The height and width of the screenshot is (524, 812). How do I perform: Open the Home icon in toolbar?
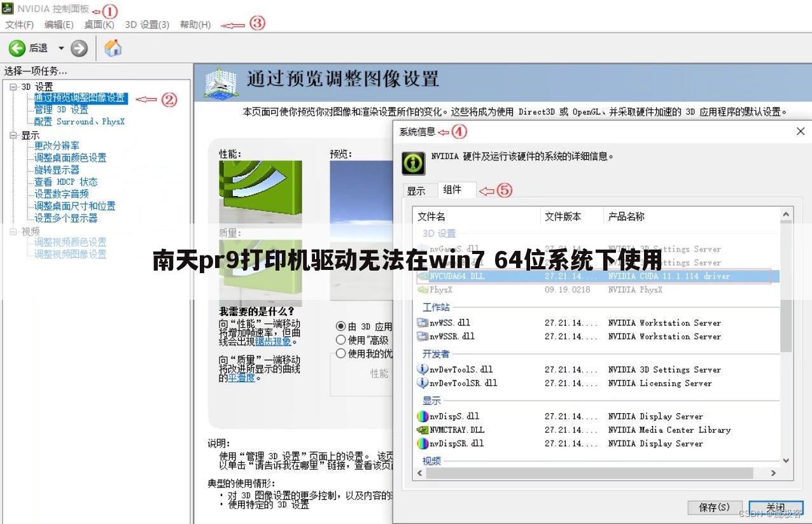pos(113,48)
